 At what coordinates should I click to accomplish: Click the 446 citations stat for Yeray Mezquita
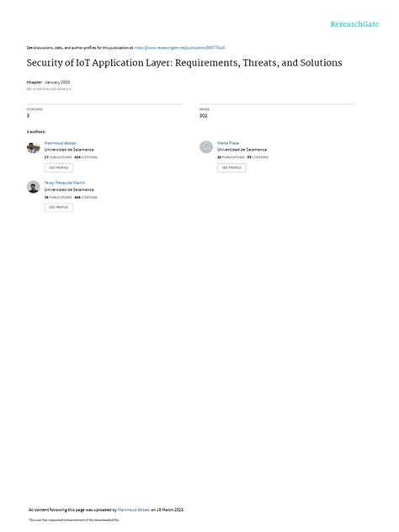(x=86, y=198)
